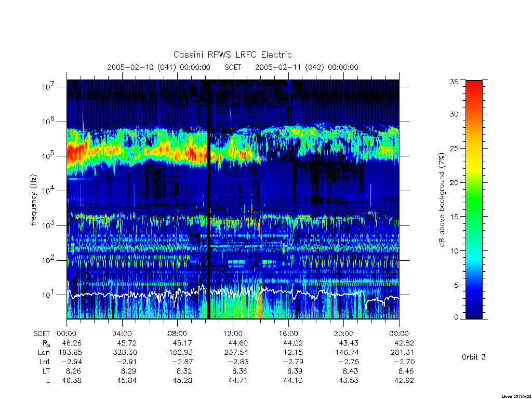Click the 'dB above background (7%)' label
This screenshot has width=532, height=399.
click(x=442, y=200)
